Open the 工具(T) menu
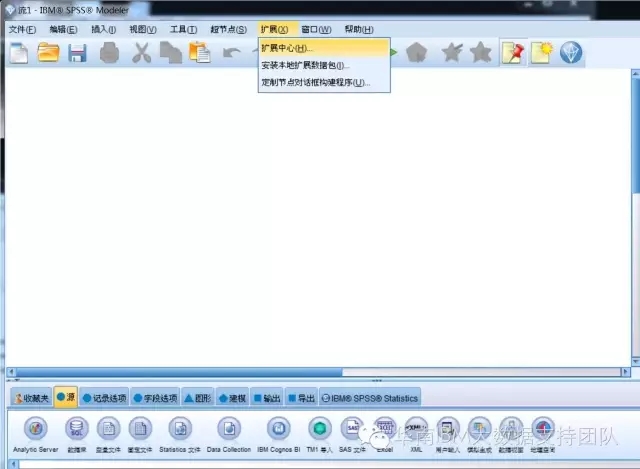Screen dimensions: 640x469 (x=183, y=29)
